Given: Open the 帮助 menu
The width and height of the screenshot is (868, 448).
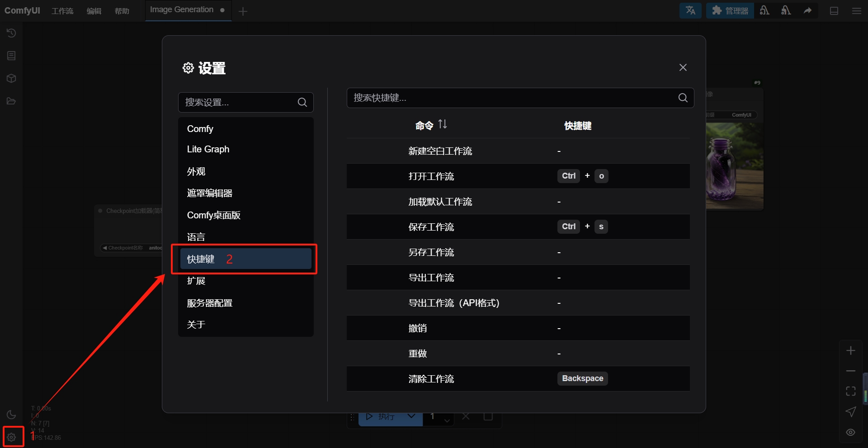Looking at the screenshot, I should [122, 11].
